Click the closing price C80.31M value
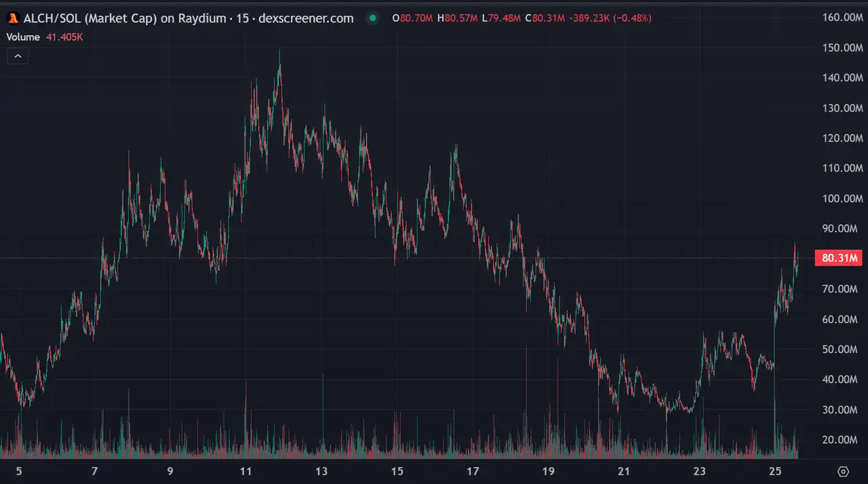The image size is (868, 484). click(545, 18)
